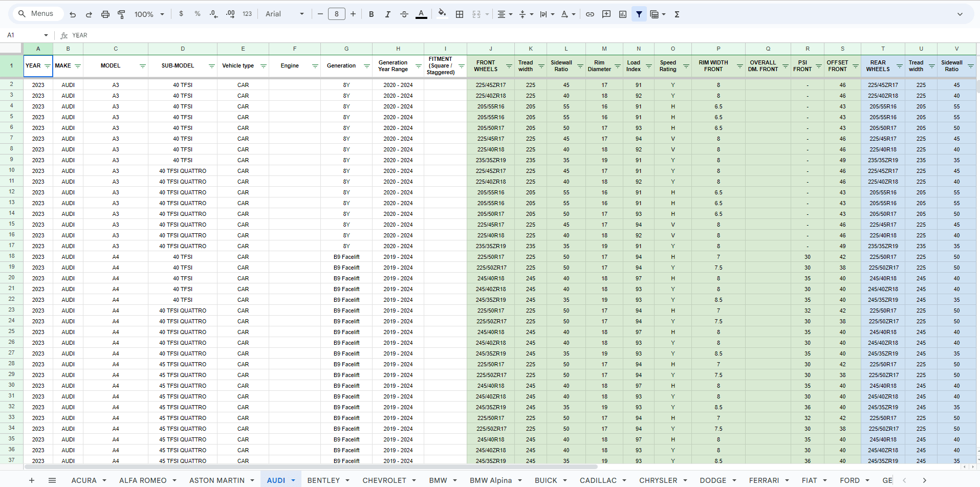Viewport: 980px width, 487px height.
Task: Add a new sheet with plus
Action: (x=32, y=480)
